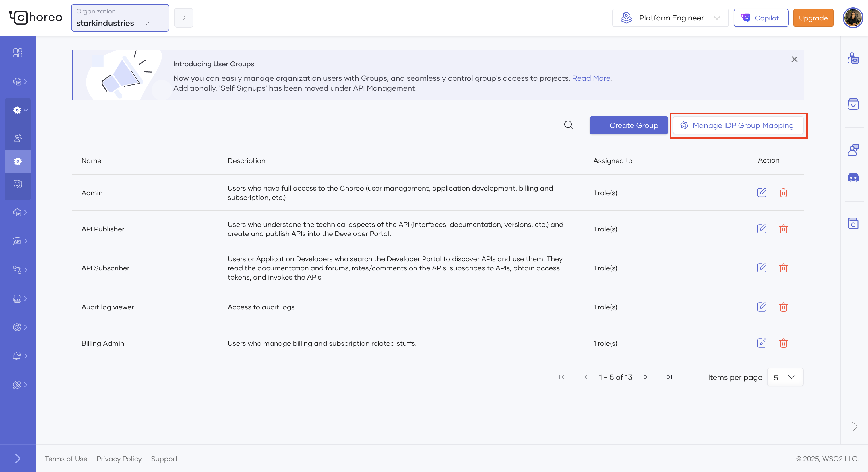The image size is (868, 472).
Task: Click the search magnifier icon above the table
Action: click(x=568, y=125)
